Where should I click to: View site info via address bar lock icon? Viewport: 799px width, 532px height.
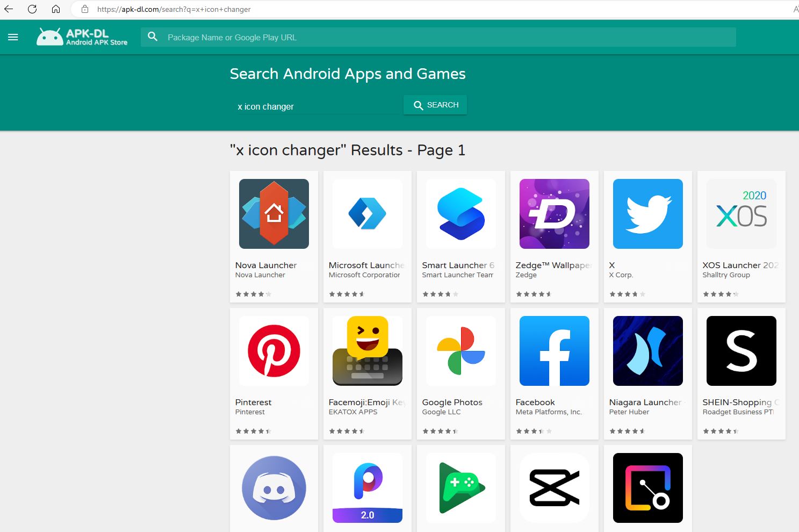point(84,9)
